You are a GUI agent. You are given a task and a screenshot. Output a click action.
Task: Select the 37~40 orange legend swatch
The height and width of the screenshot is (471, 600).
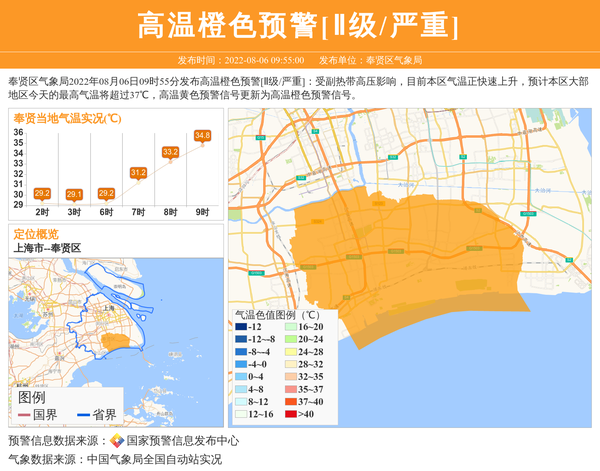(x=288, y=401)
